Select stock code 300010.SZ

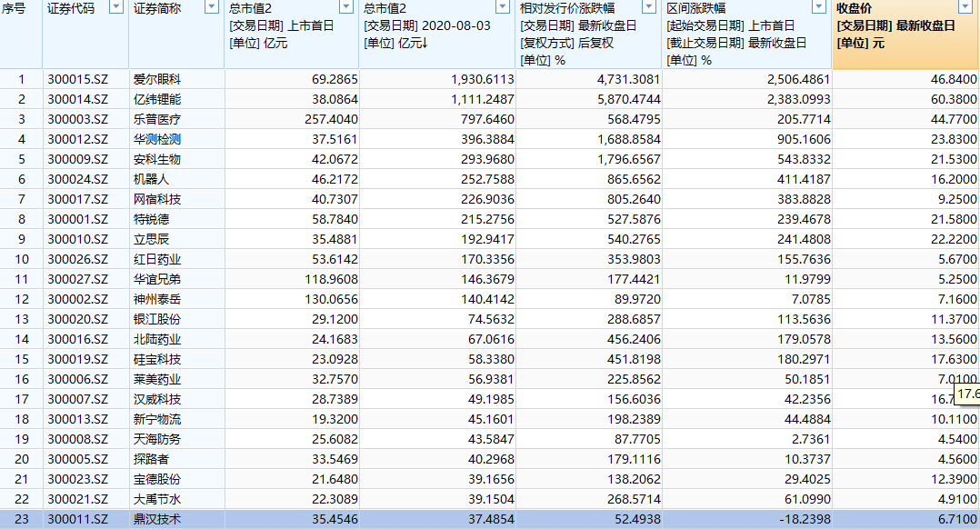pyautogui.click(x=77, y=239)
